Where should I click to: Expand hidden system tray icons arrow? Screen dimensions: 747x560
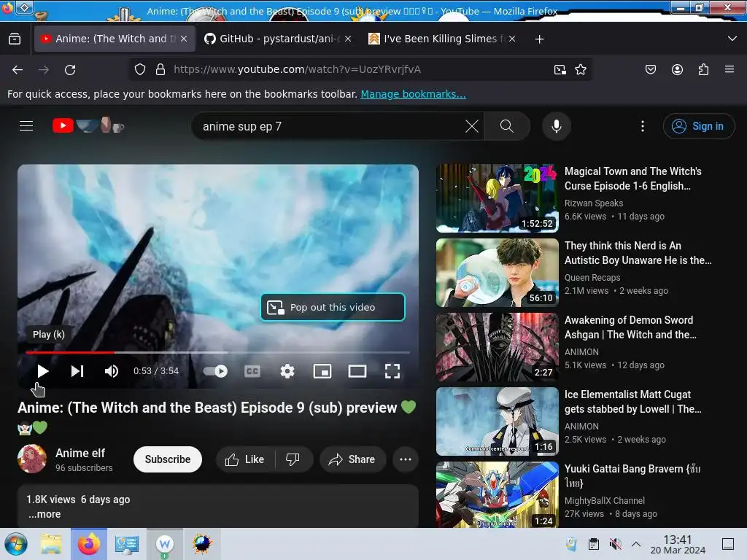pos(636,544)
